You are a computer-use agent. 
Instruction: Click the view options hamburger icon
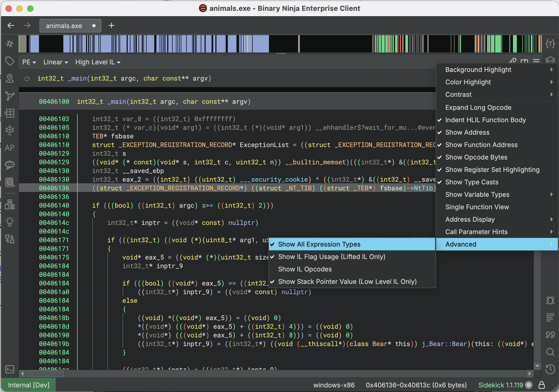pos(536,61)
